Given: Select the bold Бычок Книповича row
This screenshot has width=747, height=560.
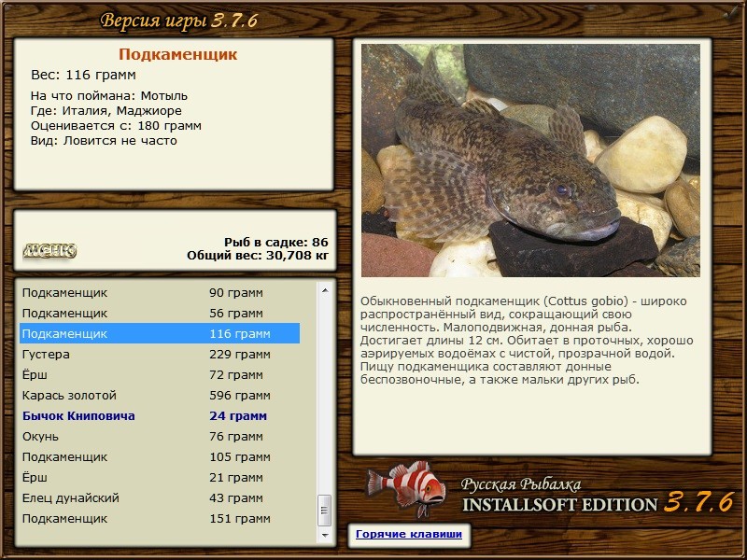Looking at the screenshot, I should (160, 415).
